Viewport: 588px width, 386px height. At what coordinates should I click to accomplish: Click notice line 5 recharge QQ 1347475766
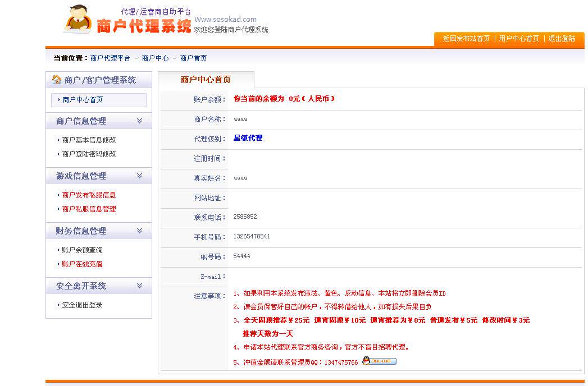click(295, 362)
